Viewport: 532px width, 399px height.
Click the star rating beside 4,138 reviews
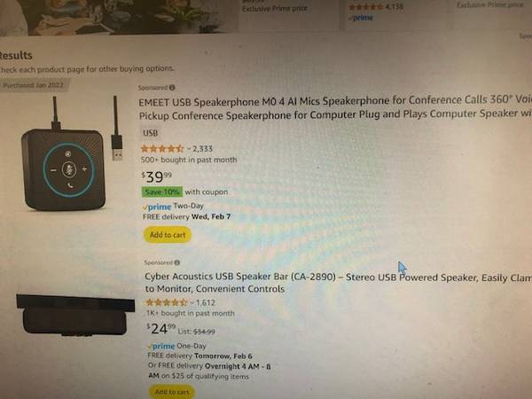click(365, 6)
